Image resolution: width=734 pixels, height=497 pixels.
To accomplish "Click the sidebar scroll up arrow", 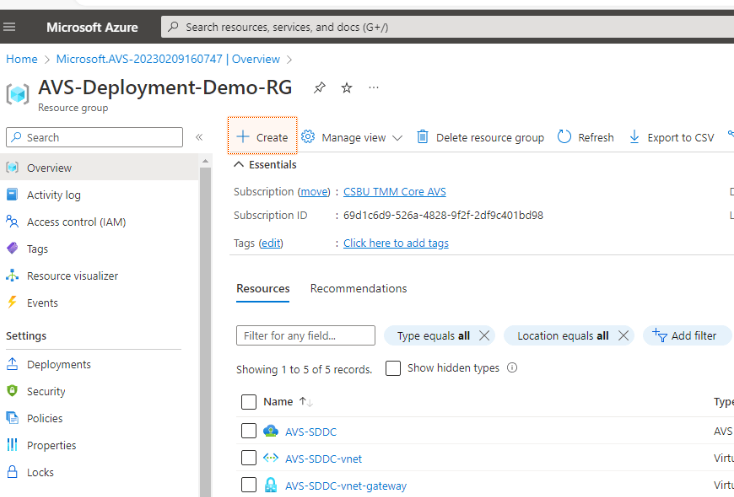I will click(205, 161).
